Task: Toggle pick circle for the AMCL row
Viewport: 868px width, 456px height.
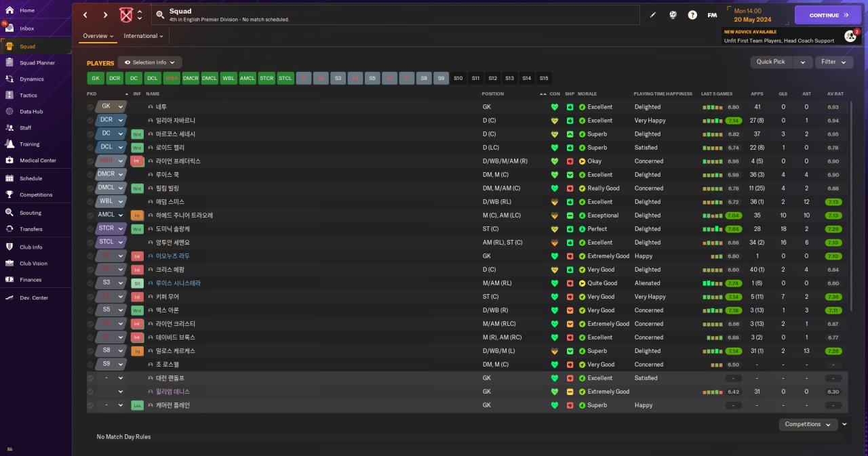Action: (x=90, y=215)
